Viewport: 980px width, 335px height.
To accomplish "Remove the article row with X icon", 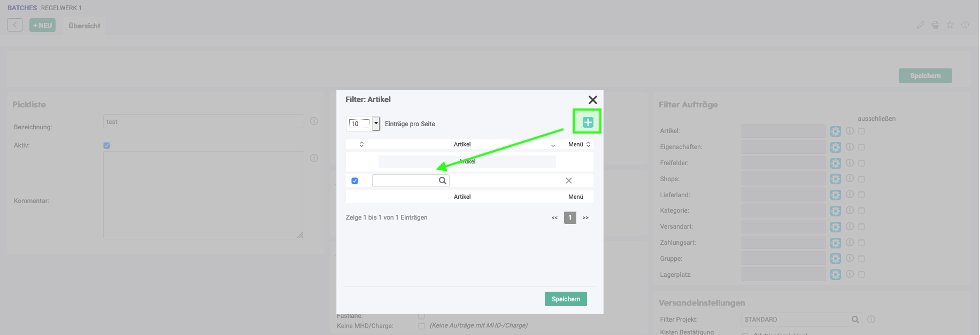I will [569, 181].
